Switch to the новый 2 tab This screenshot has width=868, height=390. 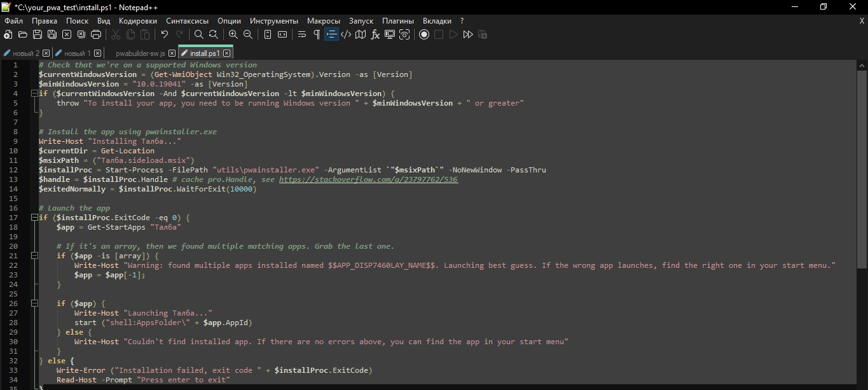[x=26, y=53]
